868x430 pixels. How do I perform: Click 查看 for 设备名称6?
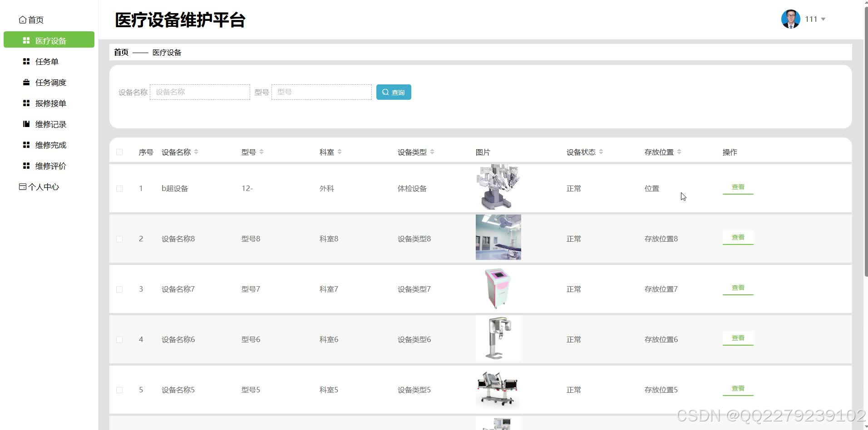pos(738,338)
